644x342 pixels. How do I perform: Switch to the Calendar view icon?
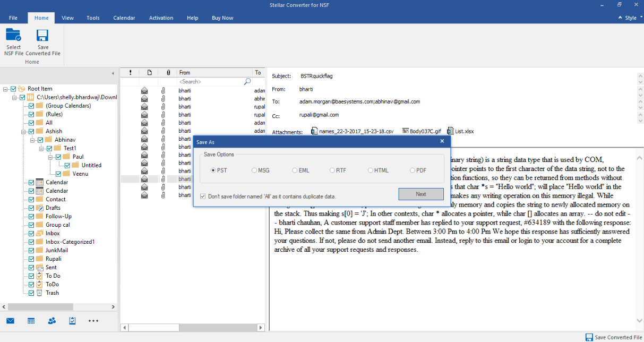31,321
